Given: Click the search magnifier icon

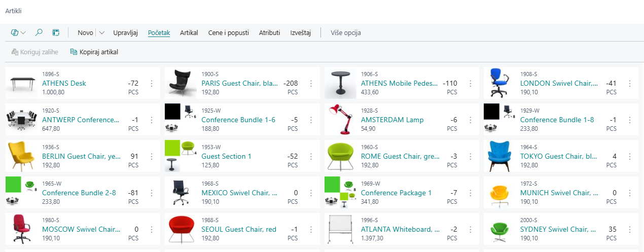Looking at the screenshot, I should click(39, 32).
